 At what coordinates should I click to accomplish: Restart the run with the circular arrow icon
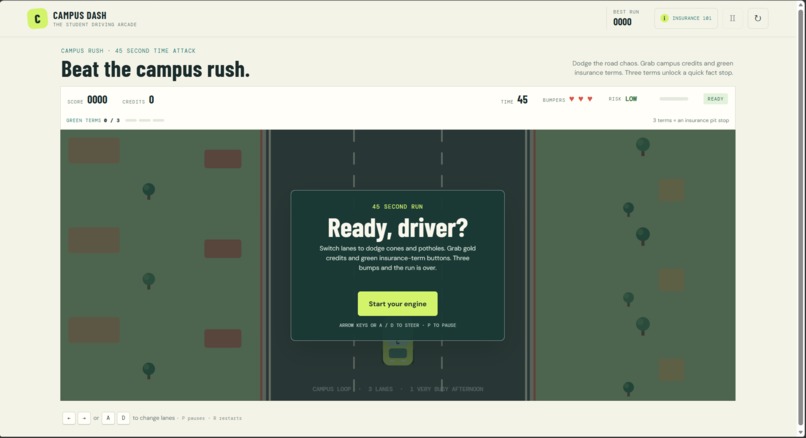coord(758,19)
